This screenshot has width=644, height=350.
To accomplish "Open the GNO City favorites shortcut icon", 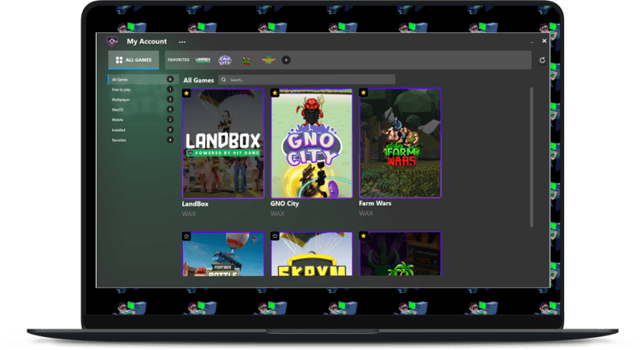I will [225, 60].
